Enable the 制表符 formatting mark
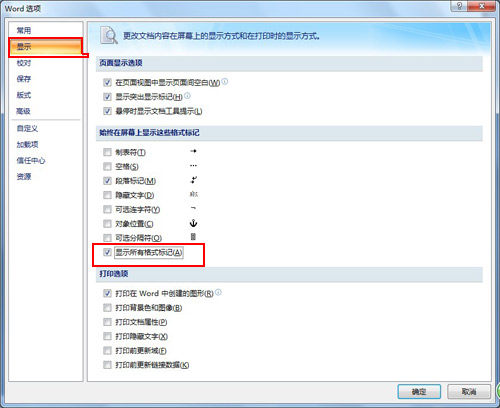 107,152
